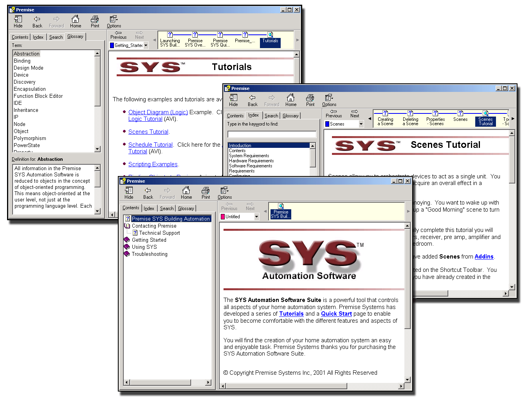Click Back arrow in the Tutorials window
The width and height of the screenshot is (532, 406).
click(x=37, y=22)
